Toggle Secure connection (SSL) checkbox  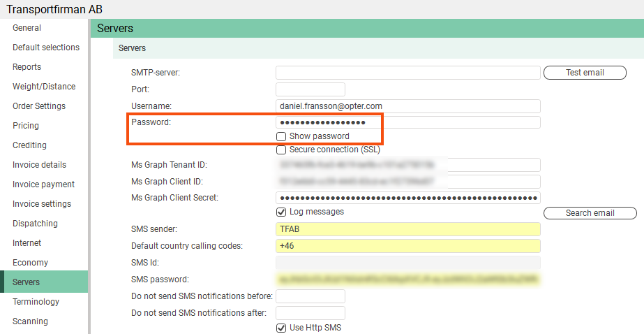[x=281, y=150]
